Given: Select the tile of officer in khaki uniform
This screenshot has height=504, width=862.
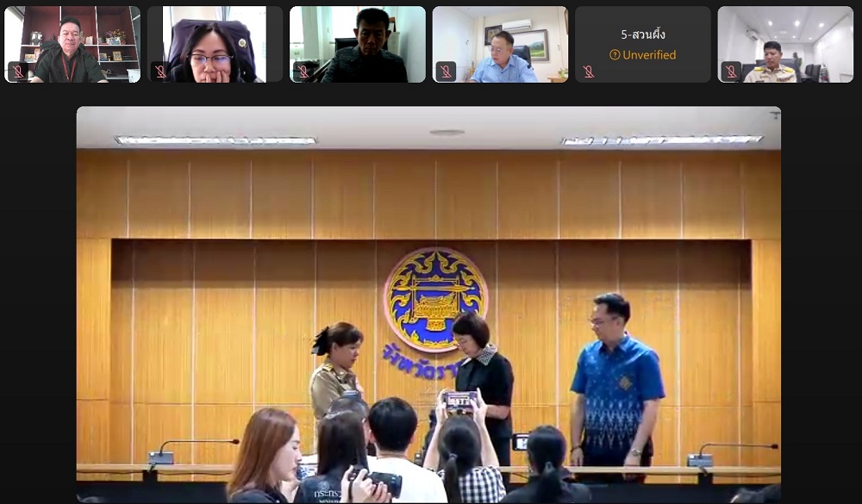Looking at the screenshot, I should point(785,45).
